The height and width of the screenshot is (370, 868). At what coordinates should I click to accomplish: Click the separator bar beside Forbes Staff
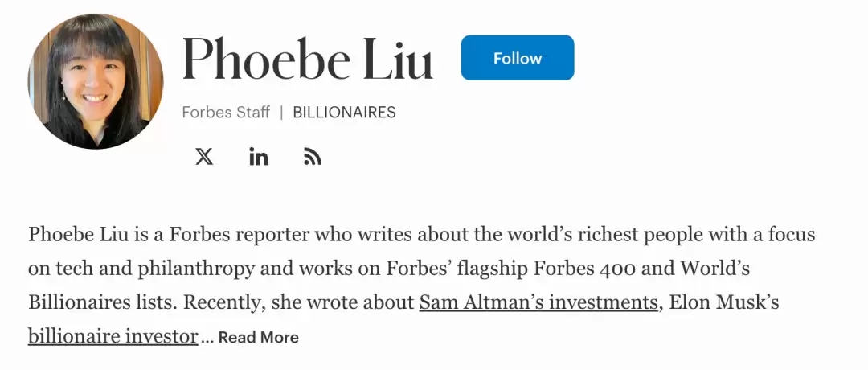(281, 113)
